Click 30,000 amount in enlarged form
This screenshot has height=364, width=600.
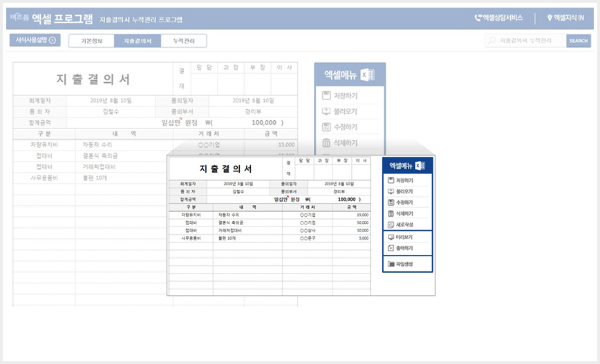(x=362, y=231)
